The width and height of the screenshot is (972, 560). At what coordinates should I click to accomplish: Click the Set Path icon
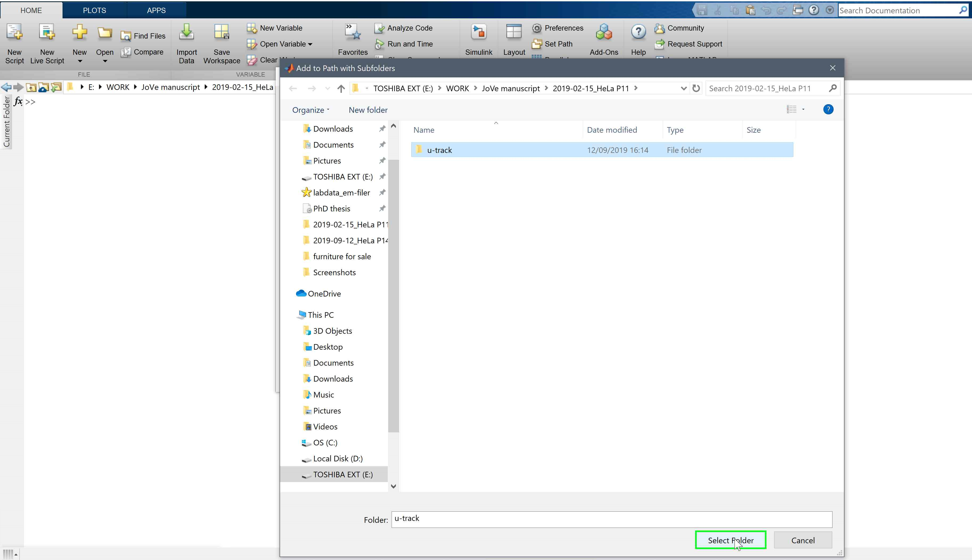pyautogui.click(x=537, y=44)
